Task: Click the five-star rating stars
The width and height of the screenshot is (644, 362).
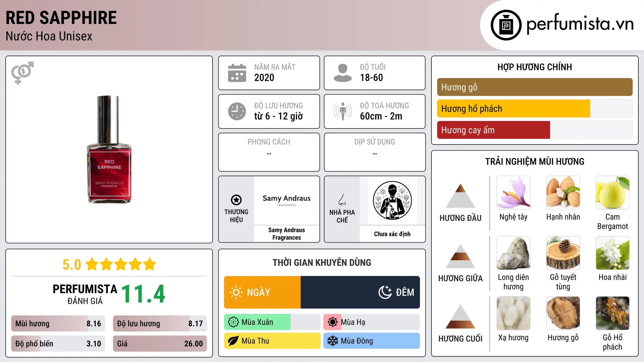Action: [121, 264]
